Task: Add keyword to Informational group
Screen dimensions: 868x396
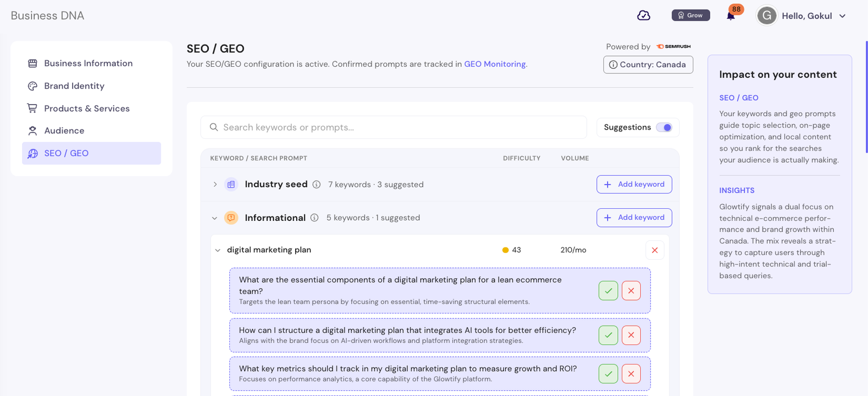Action: (x=634, y=218)
